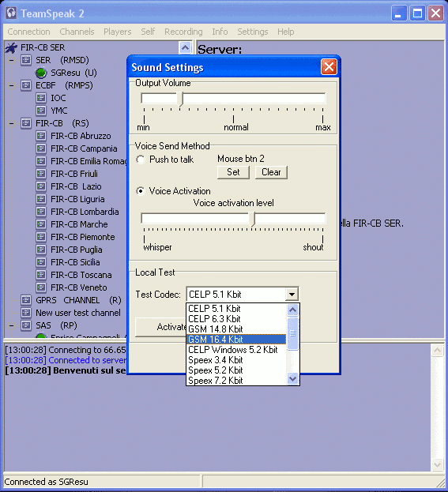Click the green SGResu player icon

pos(41,73)
